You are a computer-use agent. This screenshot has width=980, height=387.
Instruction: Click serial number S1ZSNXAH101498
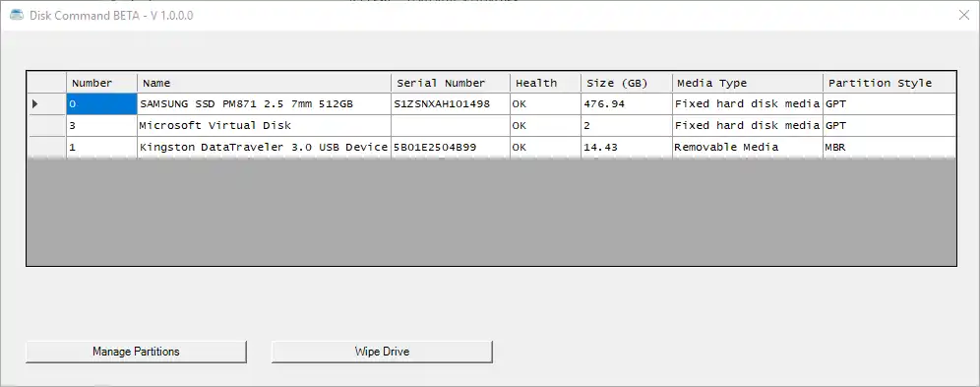(x=451, y=103)
